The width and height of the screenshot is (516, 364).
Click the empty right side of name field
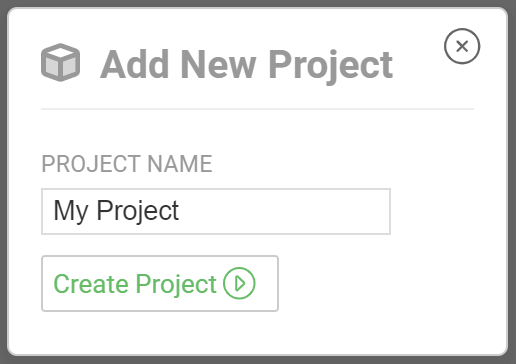[x=287, y=211]
